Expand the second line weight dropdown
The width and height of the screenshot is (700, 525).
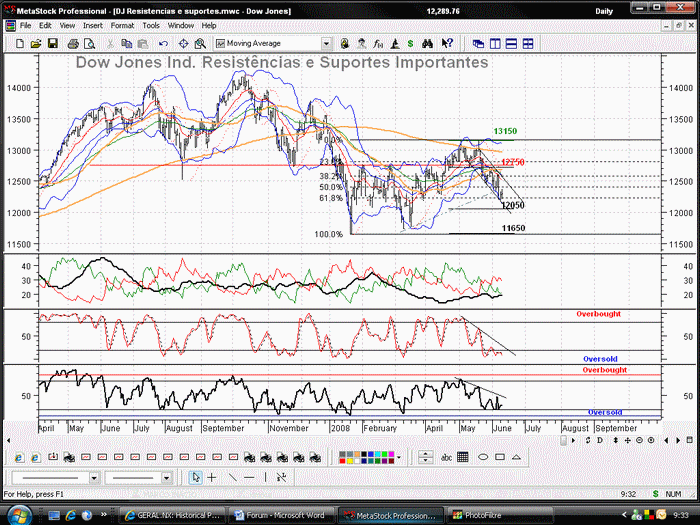(167, 478)
